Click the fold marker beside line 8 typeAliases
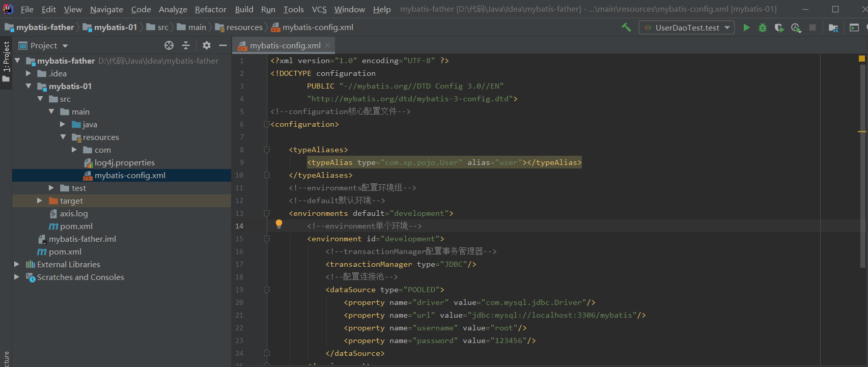868x367 pixels. (x=267, y=150)
